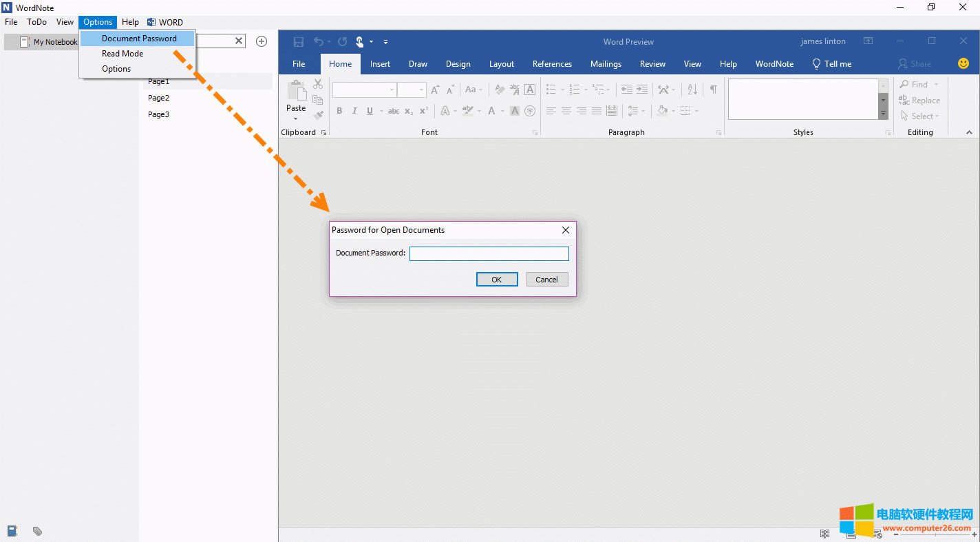
Task: Click the Document Password input field
Action: click(489, 253)
